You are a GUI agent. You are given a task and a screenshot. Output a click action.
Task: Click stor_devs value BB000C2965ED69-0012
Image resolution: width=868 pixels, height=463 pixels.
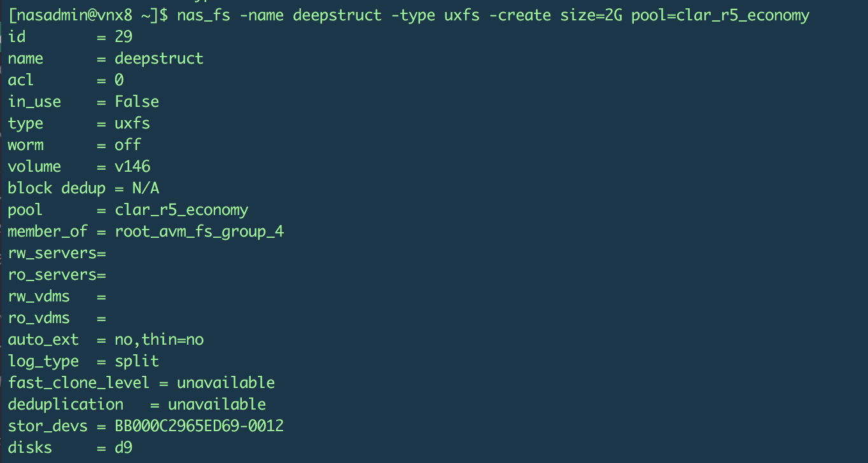pyautogui.click(x=199, y=425)
